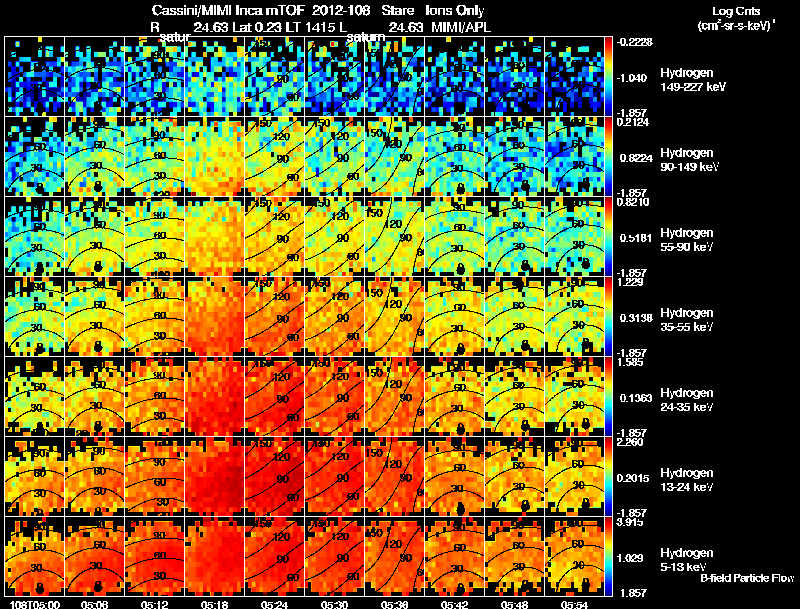
Task: Click the 'Log Cnts' color scale heading
Action: 736,11
